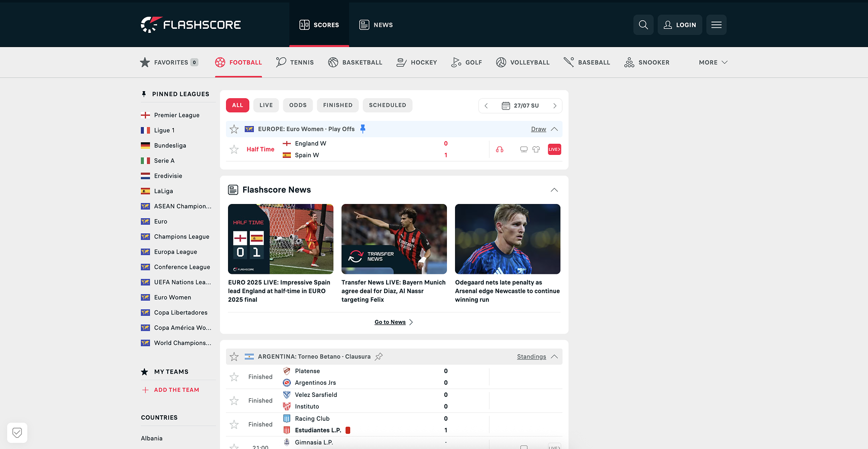
Task: Click the England flag in match row
Action: point(287,144)
